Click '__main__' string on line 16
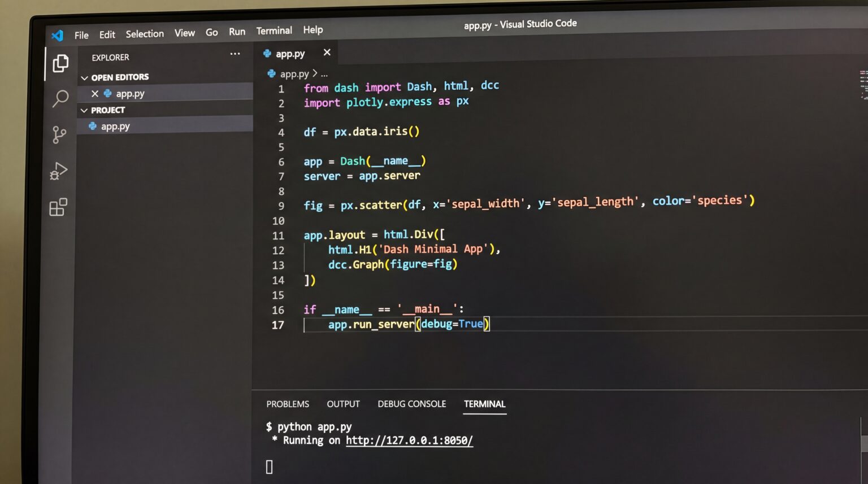Viewport: 868px width, 484px height. [x=427, y=309]
